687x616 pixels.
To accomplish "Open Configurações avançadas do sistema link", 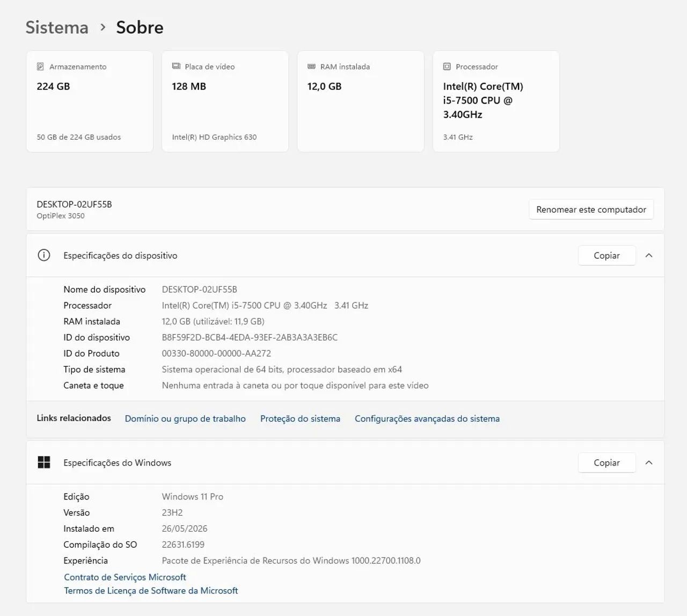I will click(x=427, y=419).
